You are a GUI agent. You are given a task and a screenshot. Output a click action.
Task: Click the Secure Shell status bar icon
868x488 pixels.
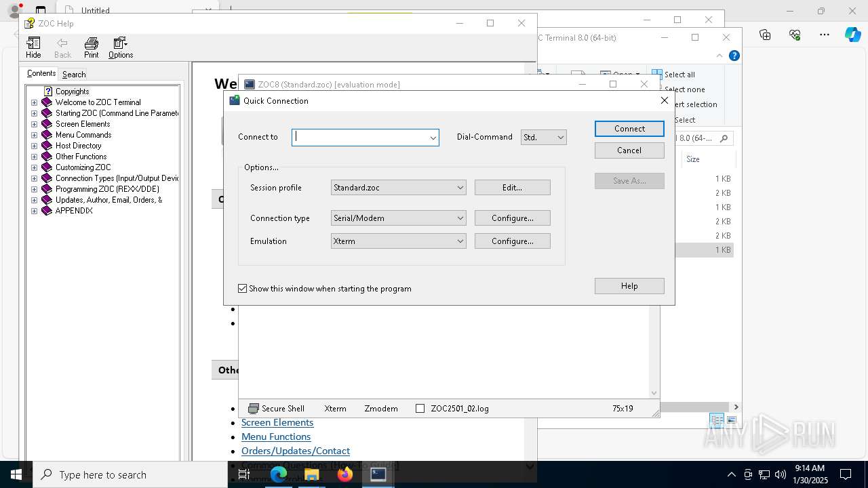coord(254,409)
